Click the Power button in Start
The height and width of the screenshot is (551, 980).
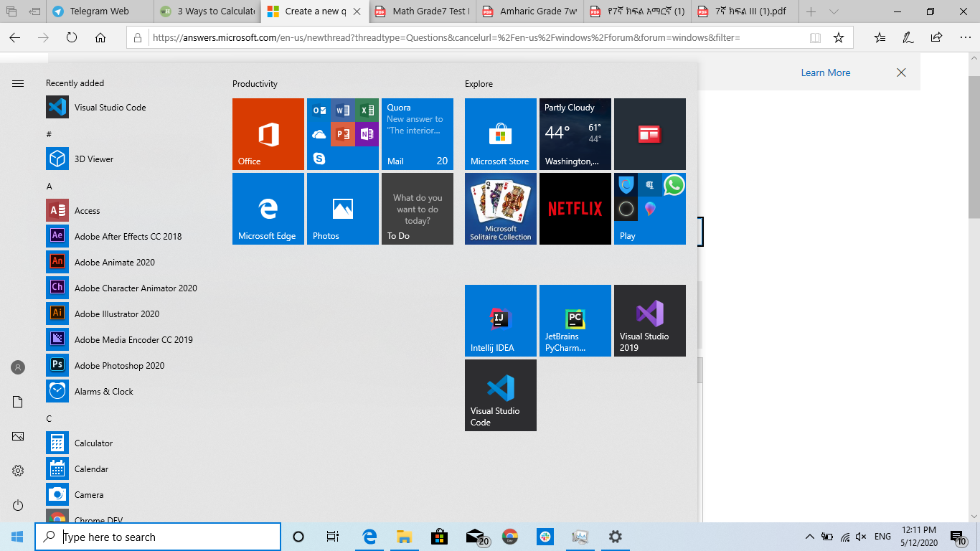[x=18, y=505]
